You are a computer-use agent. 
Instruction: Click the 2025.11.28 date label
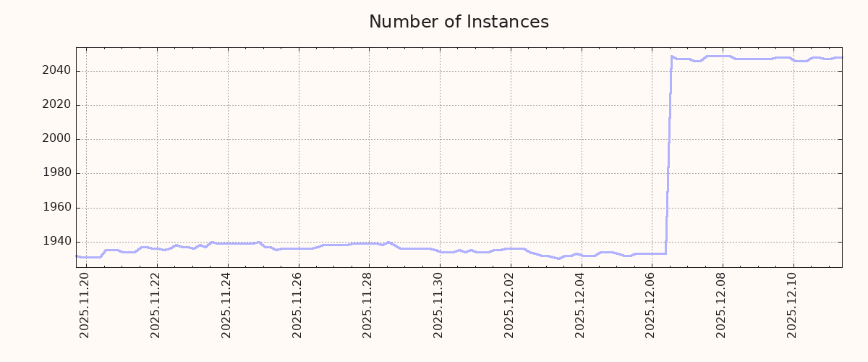pos(368,305)
